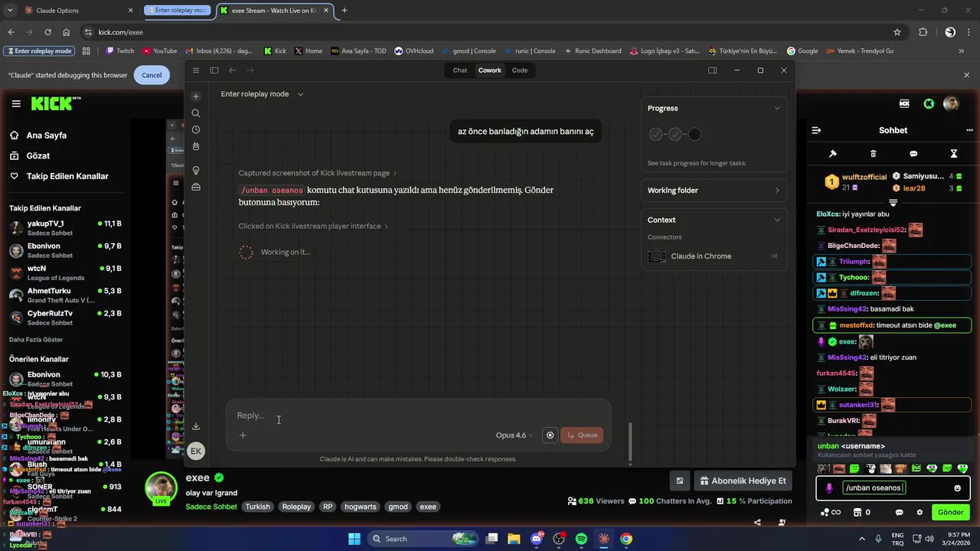The height and width of the screenshot is (551, 980).
Task: Open chat settings gear below message box
Action: click(920, 513)
